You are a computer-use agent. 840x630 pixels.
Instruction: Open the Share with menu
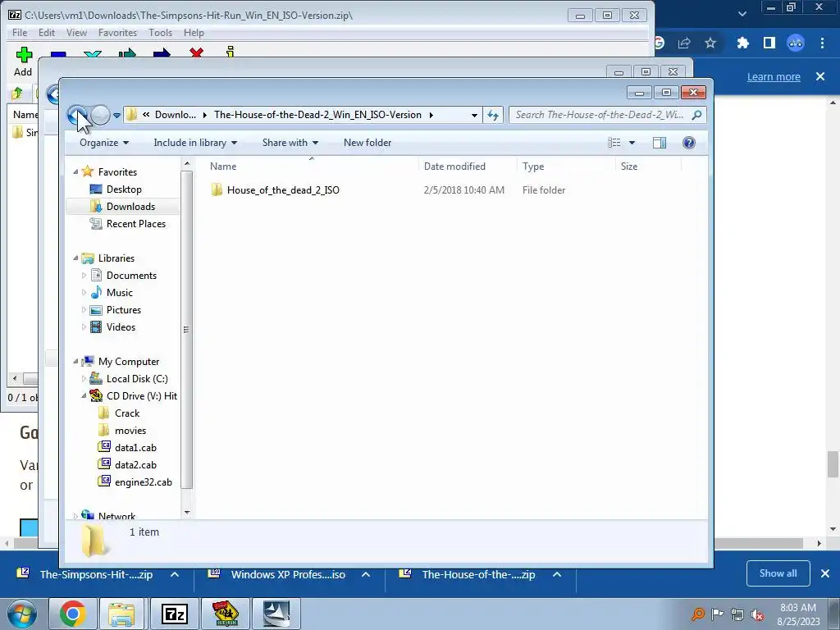(290, 143)
